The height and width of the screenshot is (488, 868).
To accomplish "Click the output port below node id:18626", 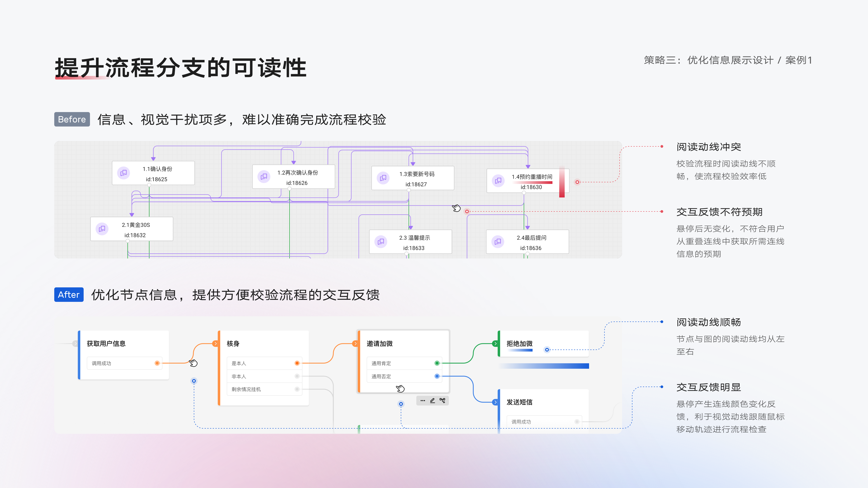I will (289, 189).
